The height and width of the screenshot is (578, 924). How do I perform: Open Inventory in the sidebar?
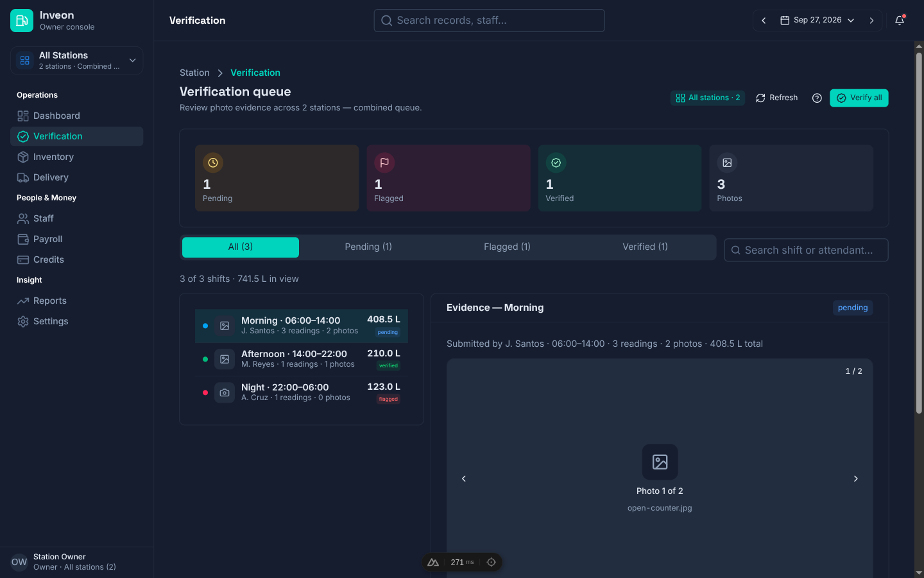tap(77, 157)
